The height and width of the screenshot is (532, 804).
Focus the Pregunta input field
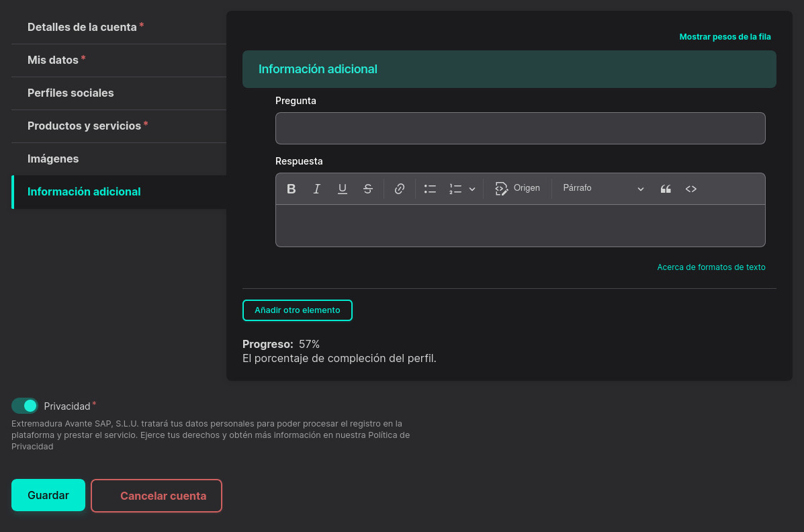pyautogui.click(x=520, y=128)
